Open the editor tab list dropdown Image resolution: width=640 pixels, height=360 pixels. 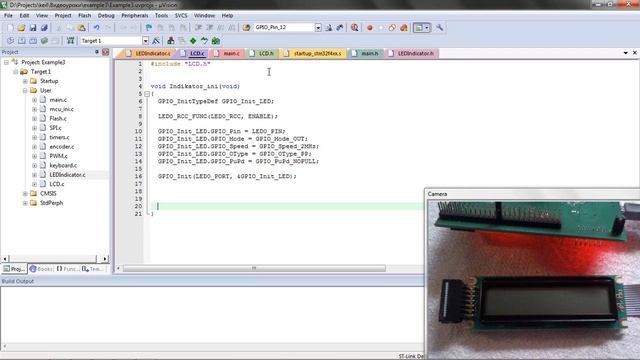click(626, 53)
